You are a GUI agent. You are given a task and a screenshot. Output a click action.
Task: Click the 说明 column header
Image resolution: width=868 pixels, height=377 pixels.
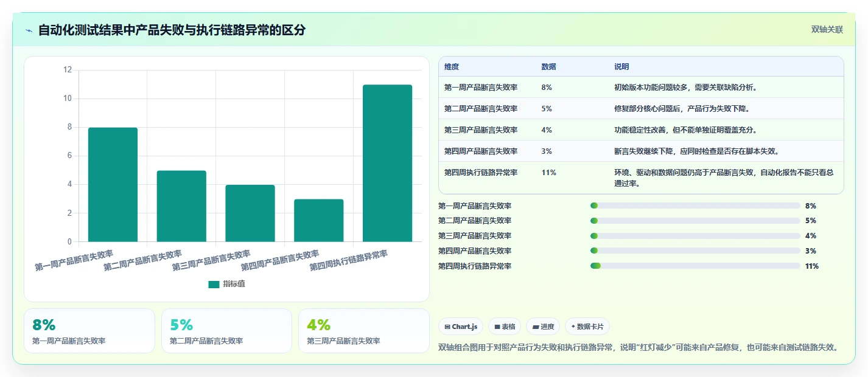tap(621, 66)
